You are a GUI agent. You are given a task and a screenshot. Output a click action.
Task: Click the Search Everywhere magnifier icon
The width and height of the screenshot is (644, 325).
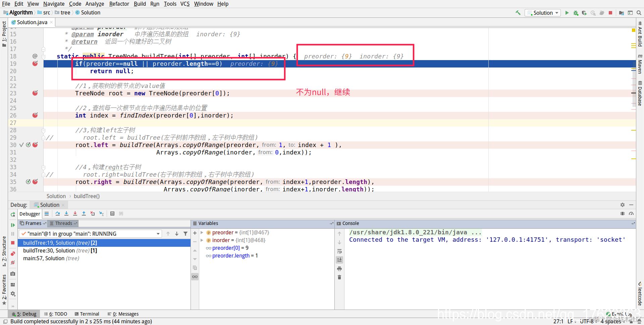639,13
